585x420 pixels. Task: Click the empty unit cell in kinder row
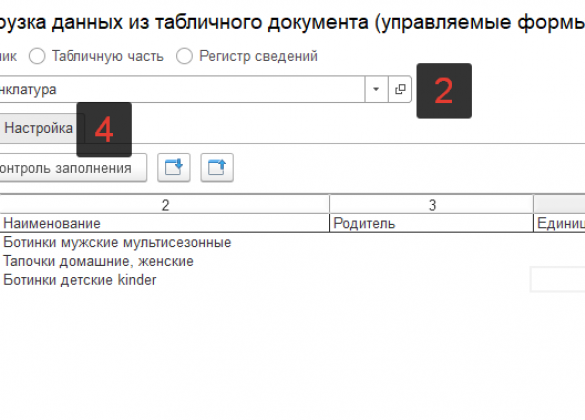(x=558, y=279)
